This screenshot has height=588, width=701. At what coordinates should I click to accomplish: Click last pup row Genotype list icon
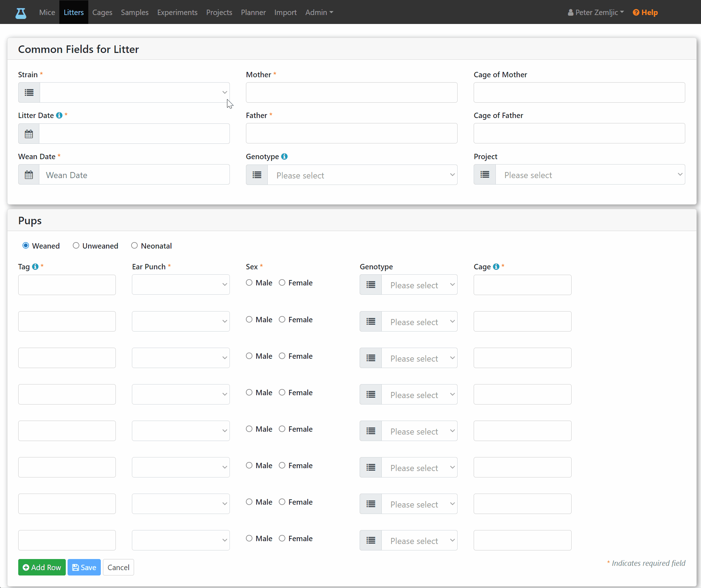click(371, 540)
